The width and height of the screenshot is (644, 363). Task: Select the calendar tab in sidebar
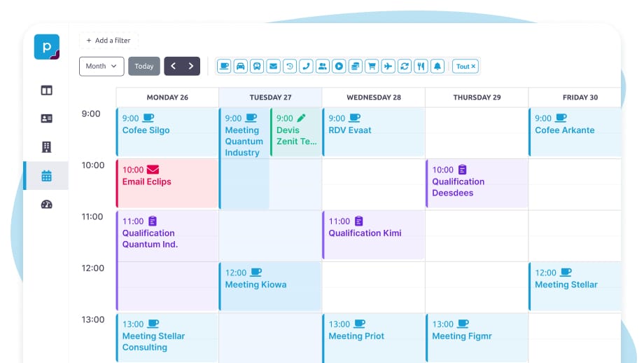46,176
